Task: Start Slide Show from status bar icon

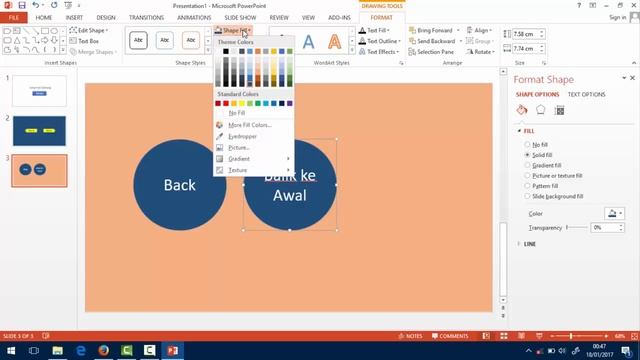Action: (x=539, y=336)
